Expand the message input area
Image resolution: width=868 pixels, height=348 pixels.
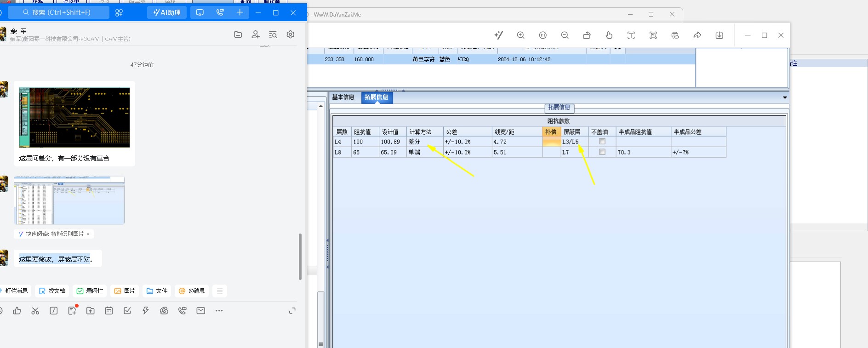pos(292,311)
